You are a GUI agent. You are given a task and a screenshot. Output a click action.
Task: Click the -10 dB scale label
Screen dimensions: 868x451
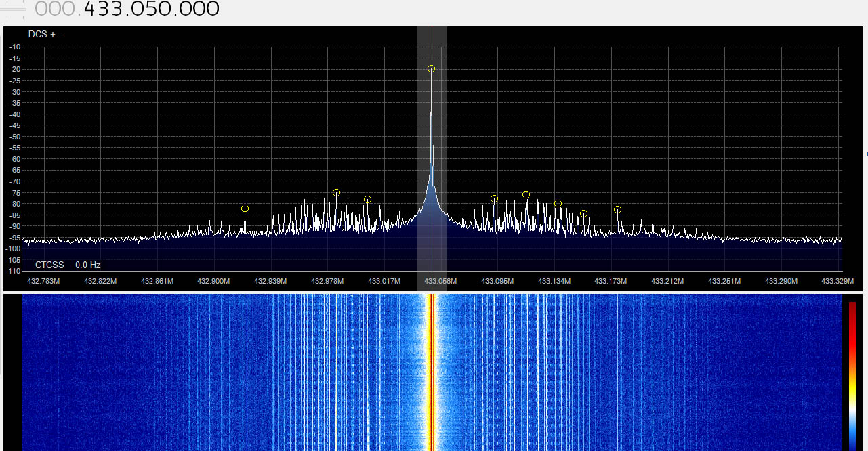tap(15, 47)
